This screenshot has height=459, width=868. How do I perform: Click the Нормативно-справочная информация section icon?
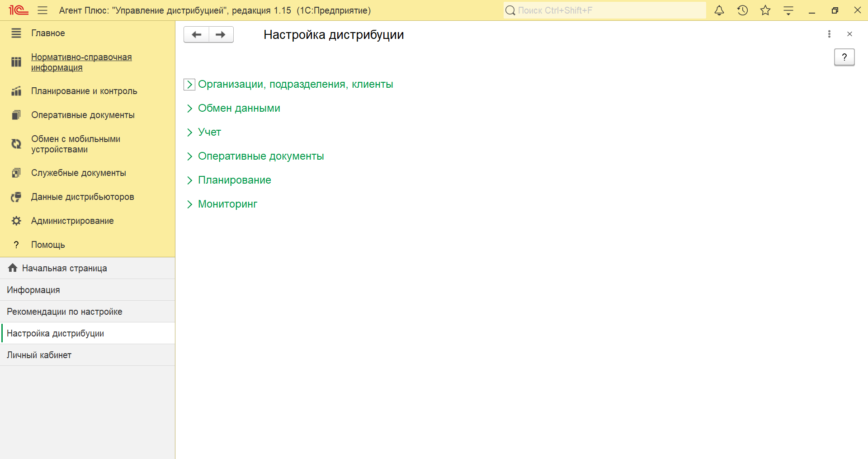(16, 62)
